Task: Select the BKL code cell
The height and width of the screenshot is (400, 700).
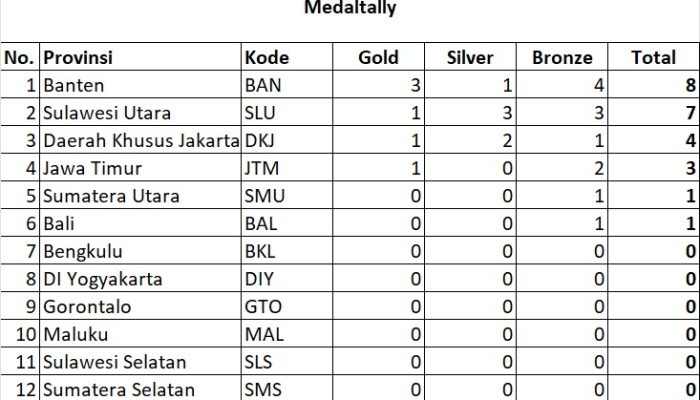Action: [x=261, y=251]
